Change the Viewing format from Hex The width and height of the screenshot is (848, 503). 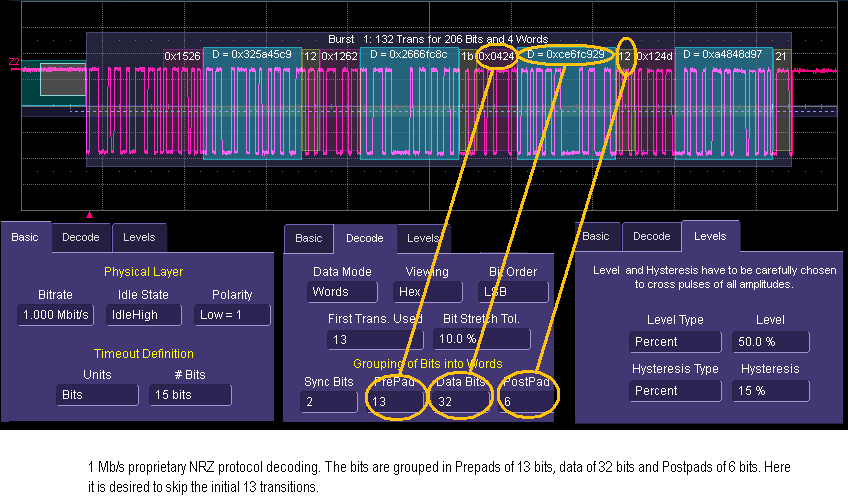[427, 292]
